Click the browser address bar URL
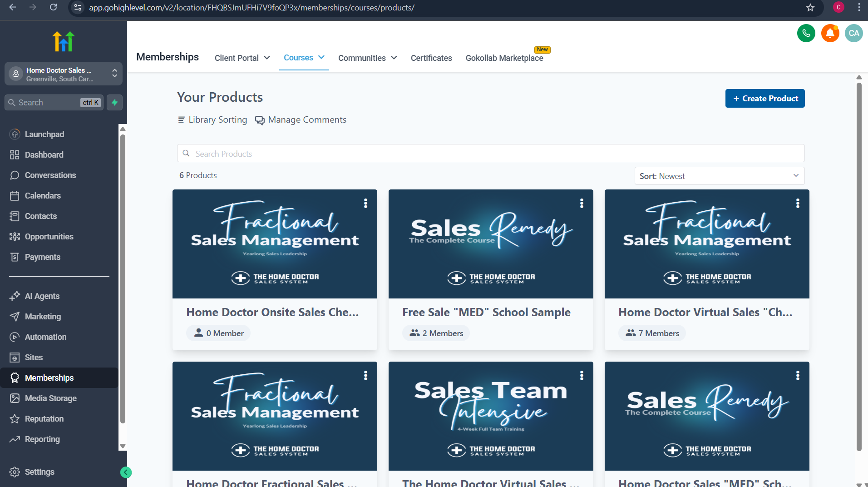This screenshot has height=487, width=868. tap(252, 8)
